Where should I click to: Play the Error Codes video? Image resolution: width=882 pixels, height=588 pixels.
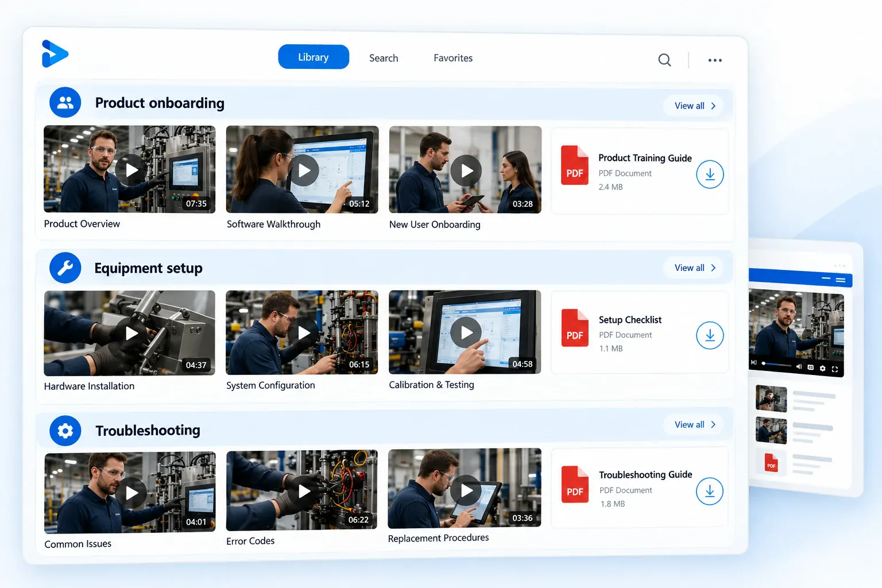(304, 491)
